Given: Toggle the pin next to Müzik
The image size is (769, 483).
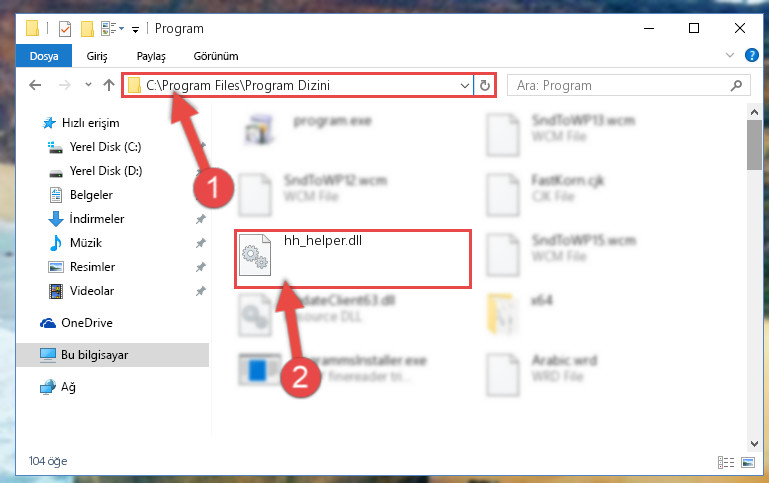Looking at the screenshot, I should click(x=201, y=243).
